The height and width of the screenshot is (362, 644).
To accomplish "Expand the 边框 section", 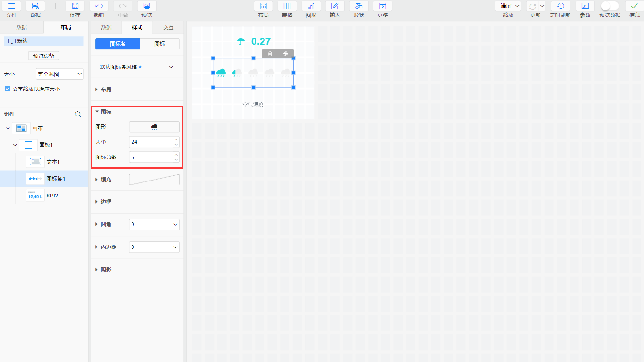I will point(97,202).
